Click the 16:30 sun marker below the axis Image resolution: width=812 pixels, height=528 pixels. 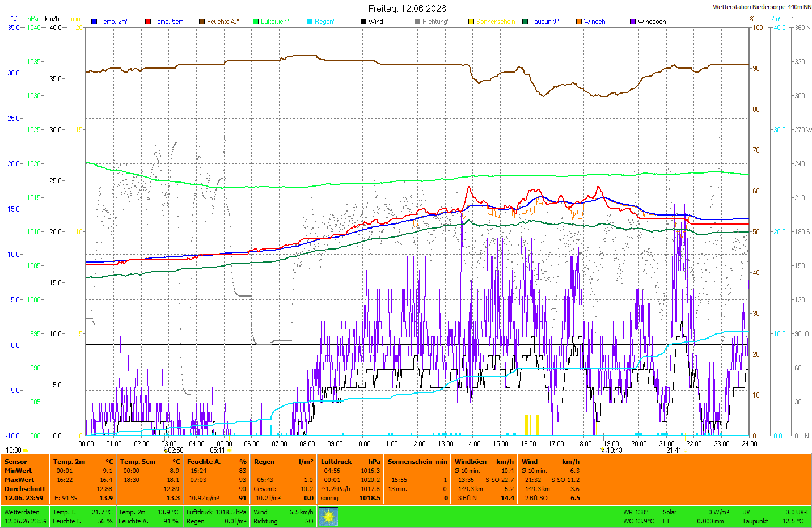17,450
